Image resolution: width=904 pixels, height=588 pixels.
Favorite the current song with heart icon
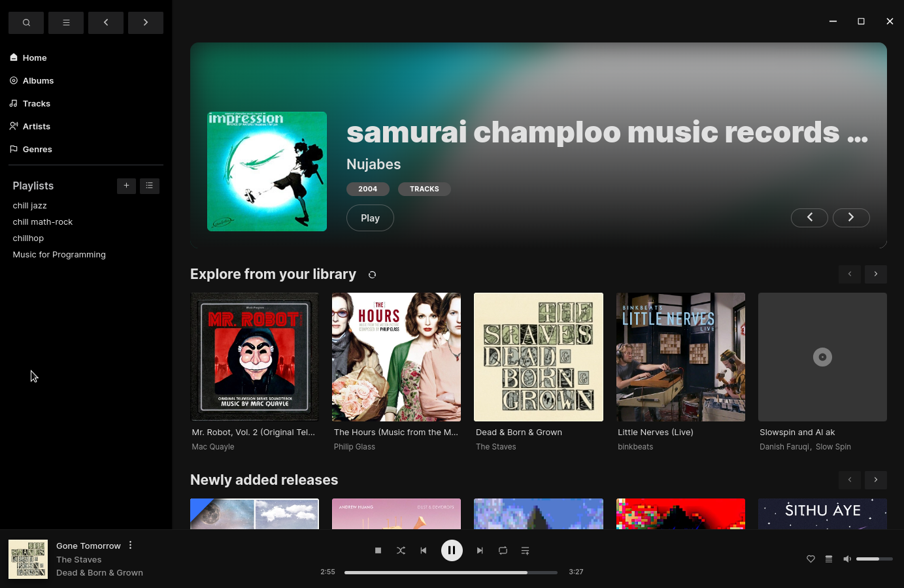coord(811,559)
